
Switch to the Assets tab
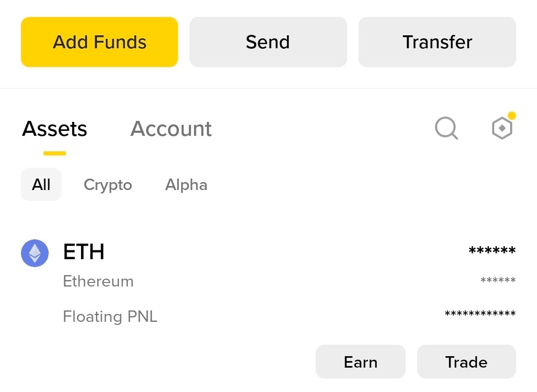coord(55,129)
